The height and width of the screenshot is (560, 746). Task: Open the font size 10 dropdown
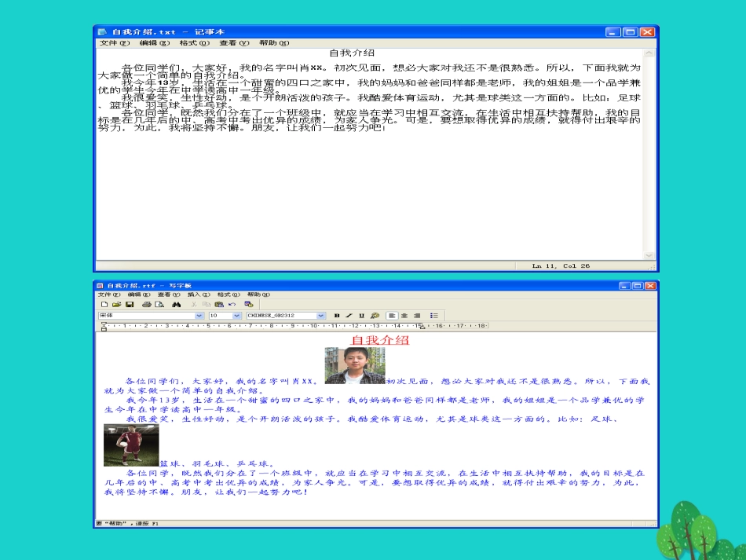pyautogui.click(x=236, y=316)
